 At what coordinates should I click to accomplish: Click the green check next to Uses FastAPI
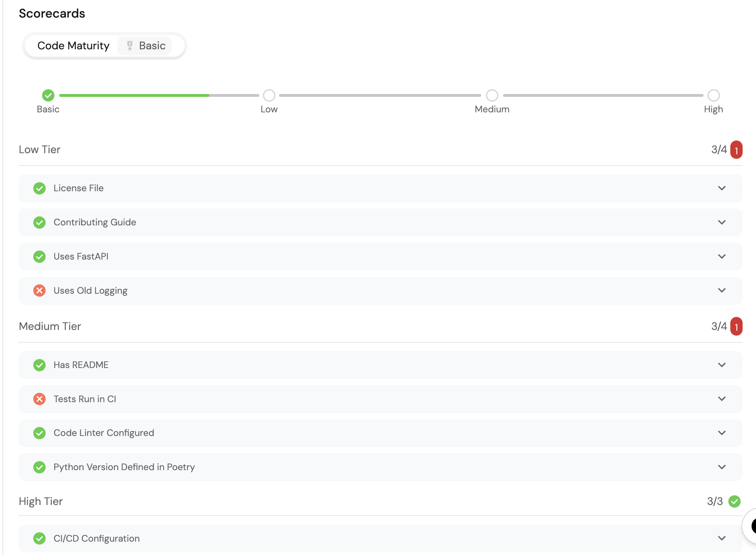pyautogui.click(x=39, y=257)
